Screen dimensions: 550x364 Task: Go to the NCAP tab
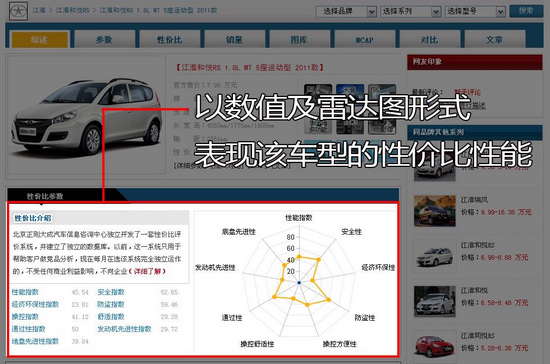click(x=364, y=39)
